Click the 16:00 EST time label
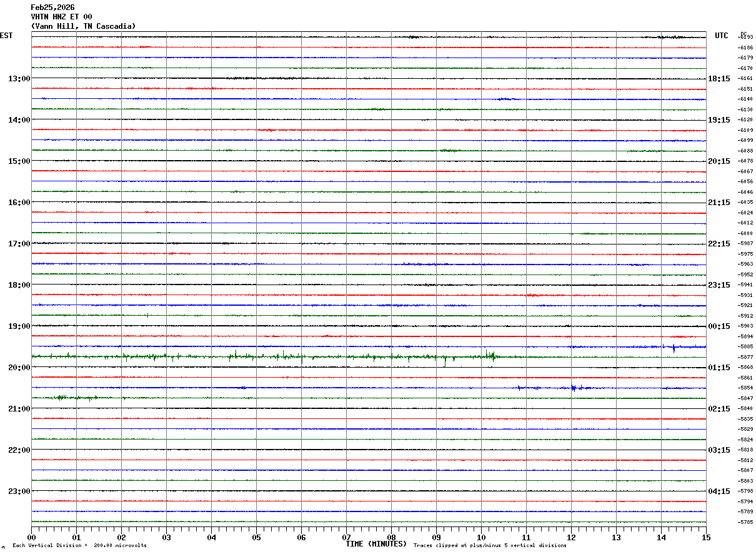Viewport: 756px width, 554px height. coord(19,203)
